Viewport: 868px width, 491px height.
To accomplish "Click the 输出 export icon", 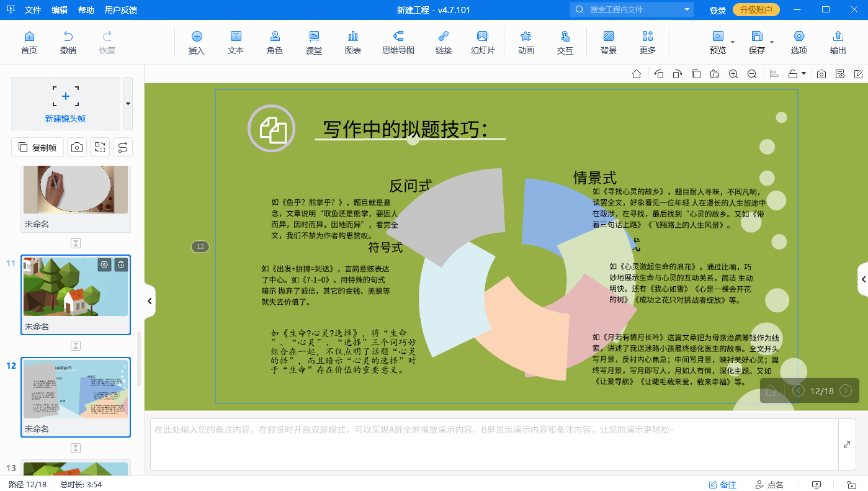I will pos(838,42).
